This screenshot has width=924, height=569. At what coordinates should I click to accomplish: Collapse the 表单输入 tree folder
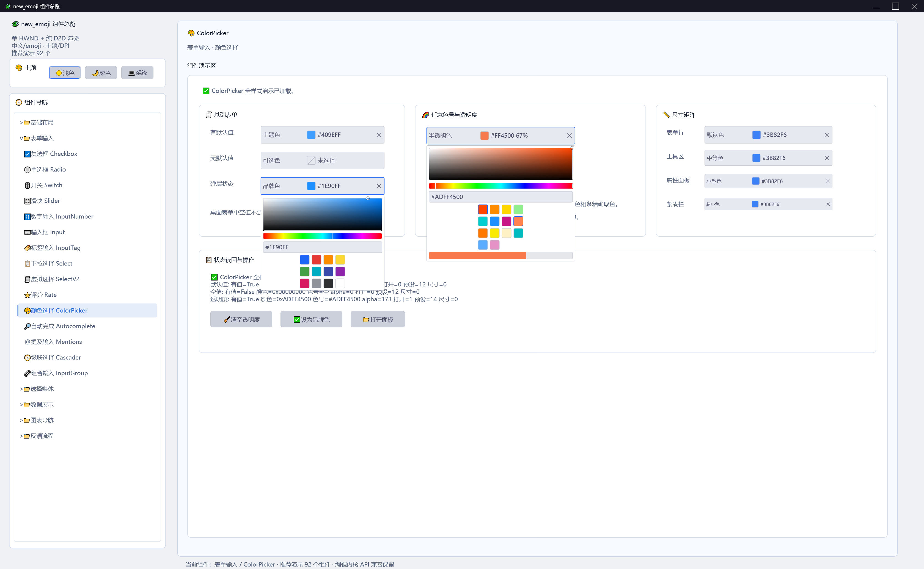point(87,138)
